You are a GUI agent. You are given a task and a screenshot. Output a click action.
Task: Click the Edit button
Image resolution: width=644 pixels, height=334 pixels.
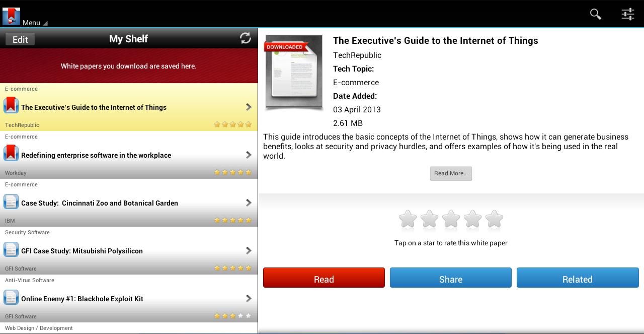(x=20, y=39)
